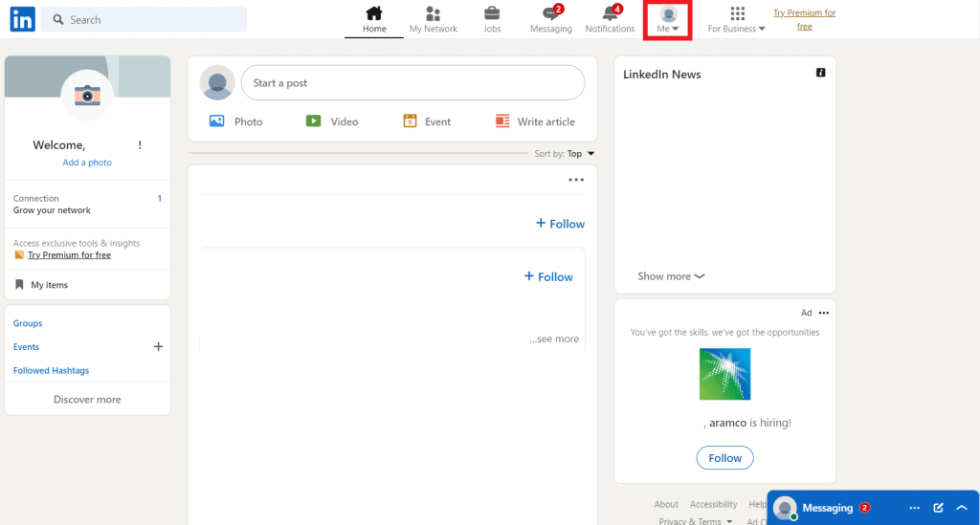Expand Messaging overlay chevron
980x525 pixels.
pos(962,508)
